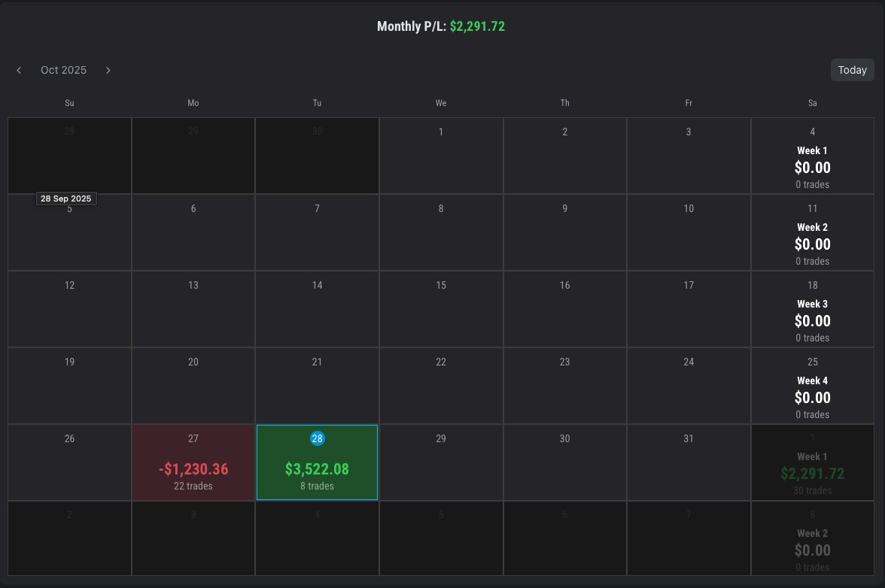
Task: Select October 6 day cell
Action: click(193, 232)
